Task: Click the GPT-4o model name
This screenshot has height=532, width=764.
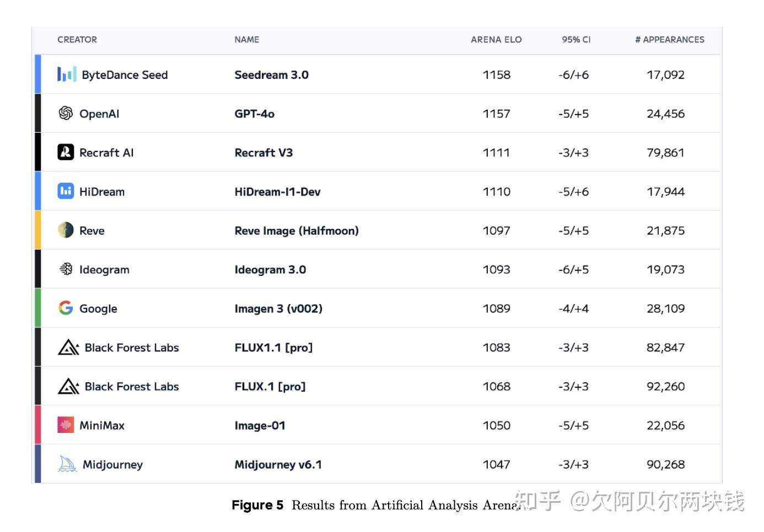Action: click(254, 114)
